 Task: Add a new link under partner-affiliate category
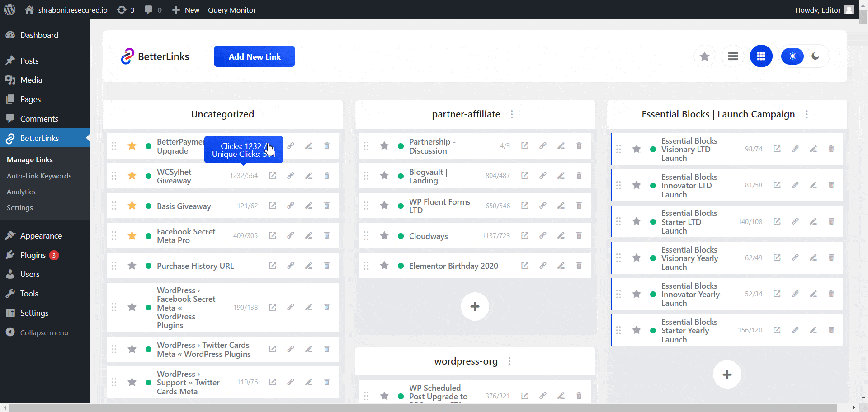(475, 306)
